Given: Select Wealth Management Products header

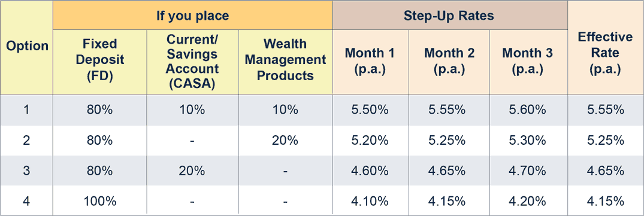Looking at the screenshot, I should (285, 62).
